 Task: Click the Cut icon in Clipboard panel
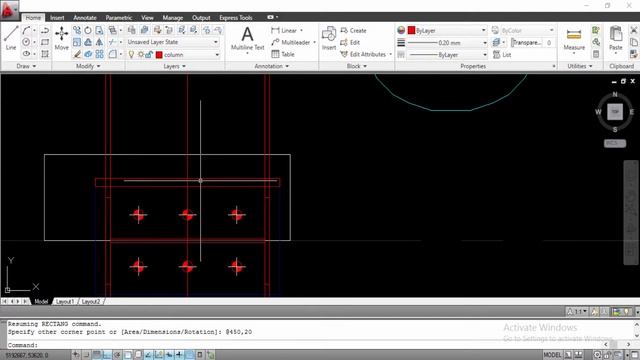click(x=633, y=30)
